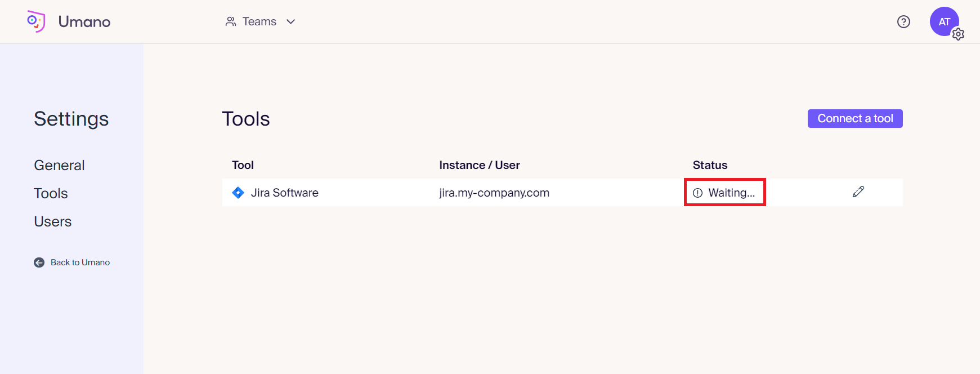This screenshot has width=980, height=374.
Task: Click the gear icon on avatar
Action: (958, 34)
